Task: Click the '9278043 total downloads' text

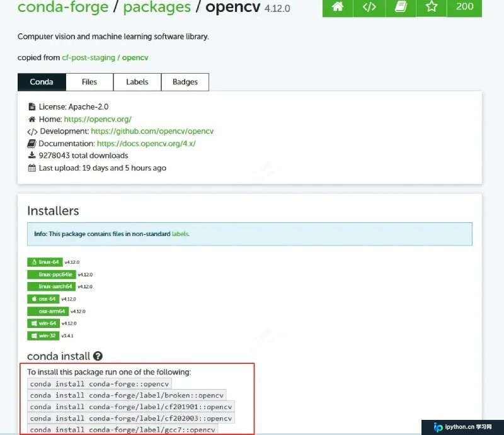Action: 84,155
